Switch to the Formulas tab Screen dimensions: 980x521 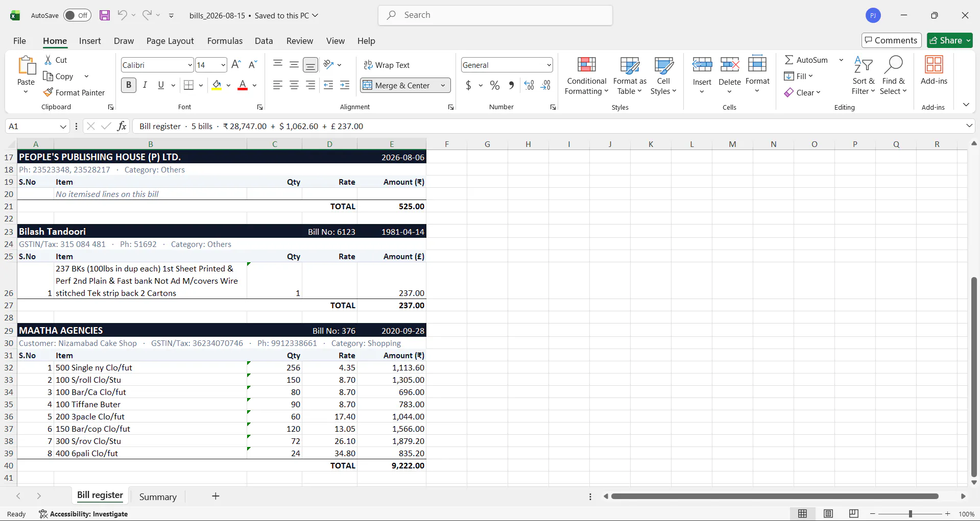225,41
